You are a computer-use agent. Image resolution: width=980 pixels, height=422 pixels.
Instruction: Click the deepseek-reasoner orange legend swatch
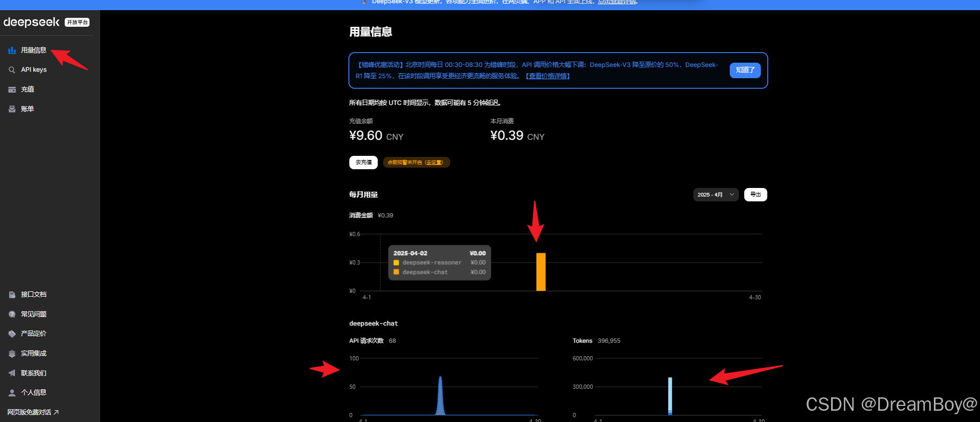pos(397,263)
